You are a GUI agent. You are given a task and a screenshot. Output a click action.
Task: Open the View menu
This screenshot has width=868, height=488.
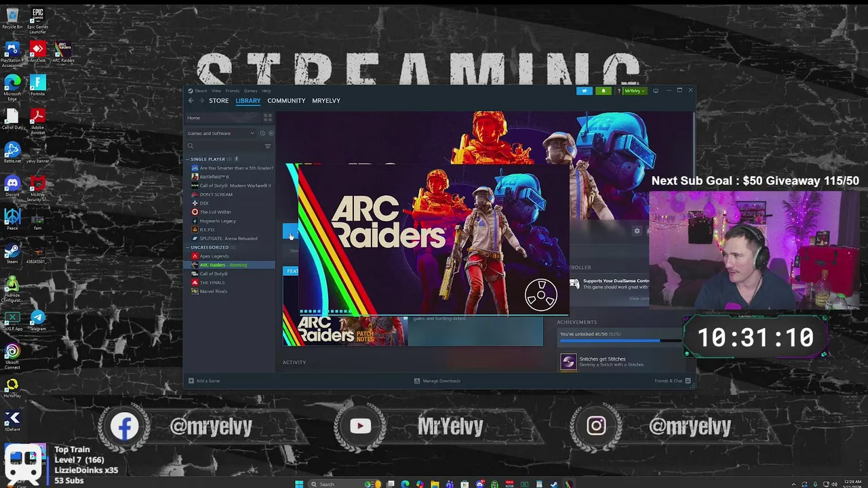pyautogui.click(x=216, y=90)
